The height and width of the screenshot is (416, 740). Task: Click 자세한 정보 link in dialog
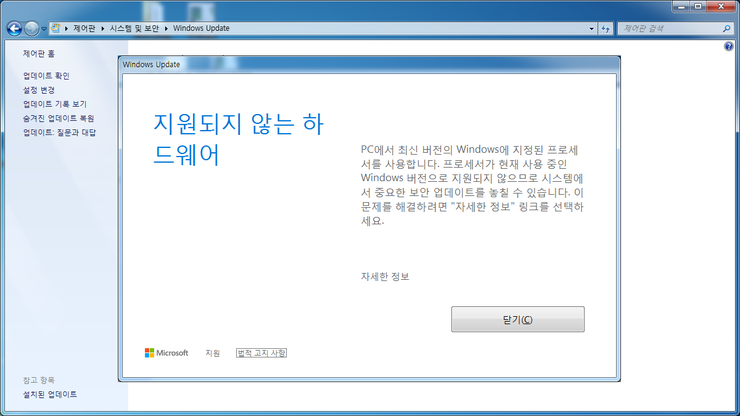(x=385, y=277)
